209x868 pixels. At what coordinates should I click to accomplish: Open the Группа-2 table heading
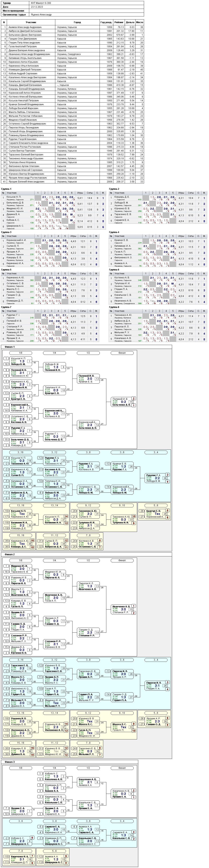click(114, 189)
